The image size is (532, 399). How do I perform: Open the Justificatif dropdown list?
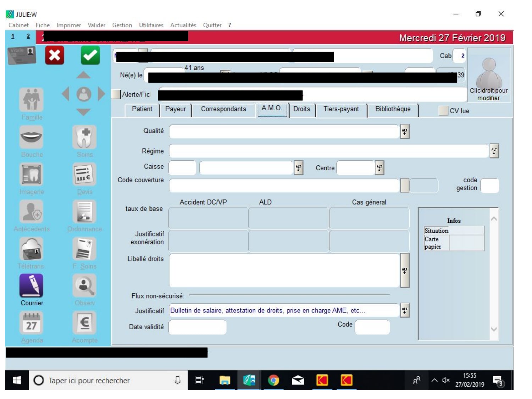405,310
